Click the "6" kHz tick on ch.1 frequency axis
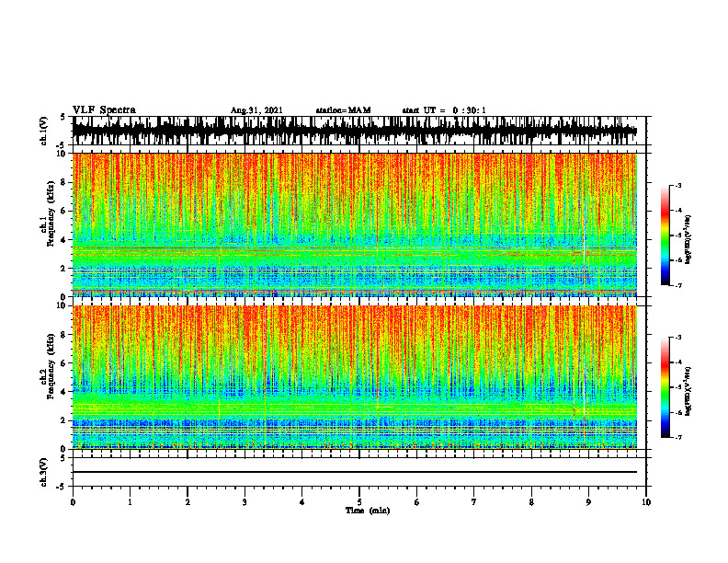 (64, 211)
